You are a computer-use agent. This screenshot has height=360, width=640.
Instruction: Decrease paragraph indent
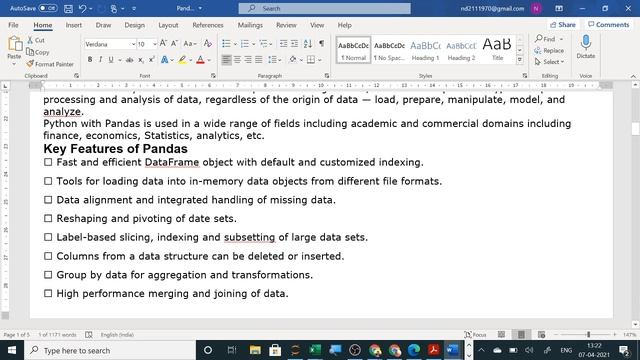pyautogui.click(x=283, y=44)
